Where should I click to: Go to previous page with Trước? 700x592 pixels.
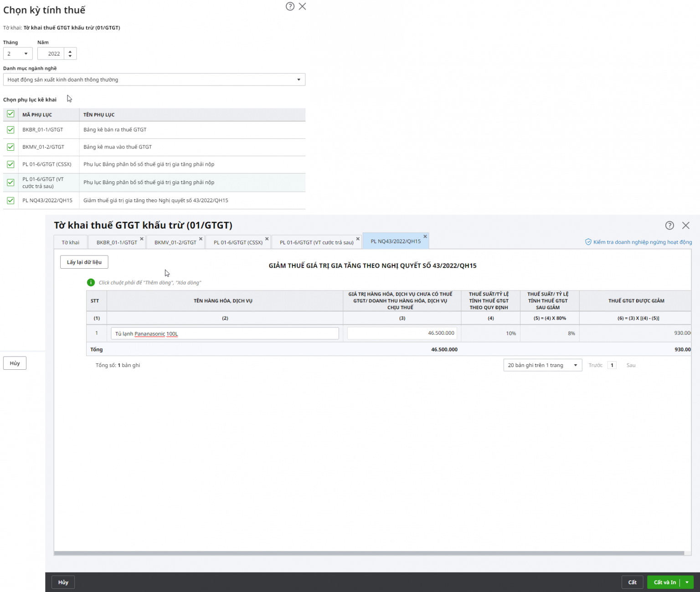click(x=595, y=365)
